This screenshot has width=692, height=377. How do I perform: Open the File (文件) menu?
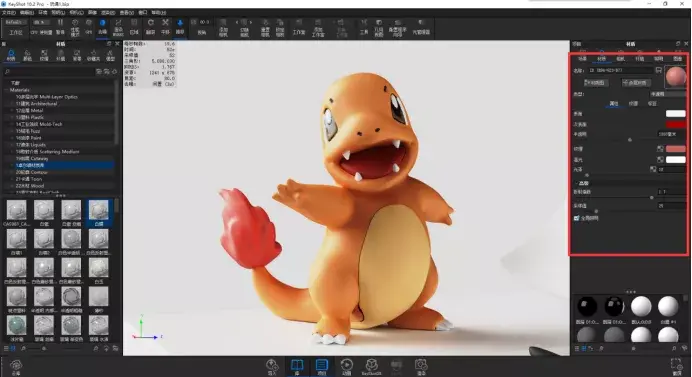tap(9, 13)
